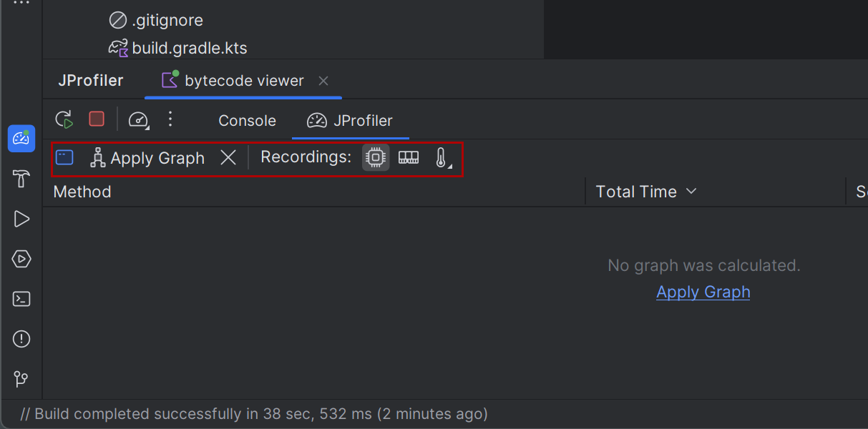This screenshot has width=868, height=429.
Task: Stop the running session with red square
Action: click(97, 119)
